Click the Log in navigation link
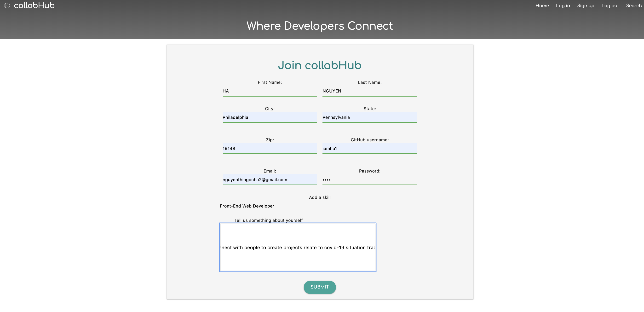The image size is (644, 312). coord(562,5)
